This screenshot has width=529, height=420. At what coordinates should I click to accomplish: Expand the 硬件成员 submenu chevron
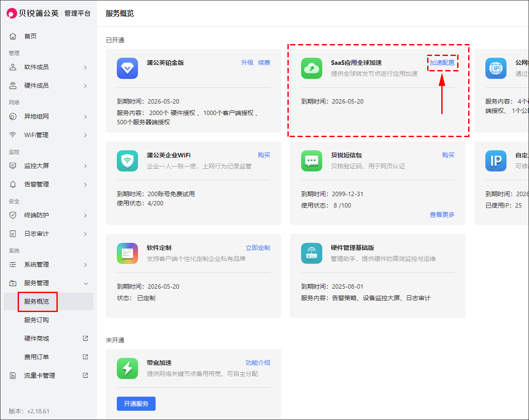tap(86, 85)
